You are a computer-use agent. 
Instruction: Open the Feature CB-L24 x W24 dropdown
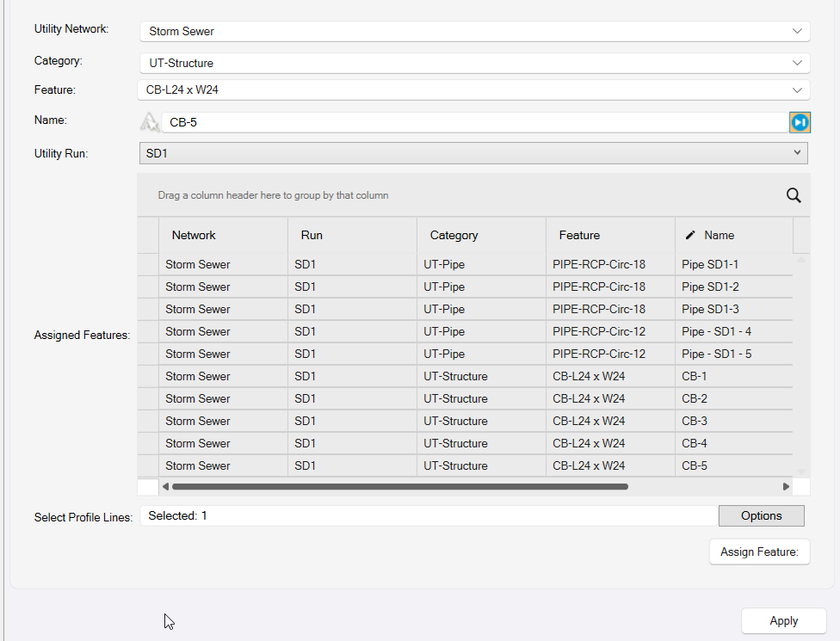[474, 89]
